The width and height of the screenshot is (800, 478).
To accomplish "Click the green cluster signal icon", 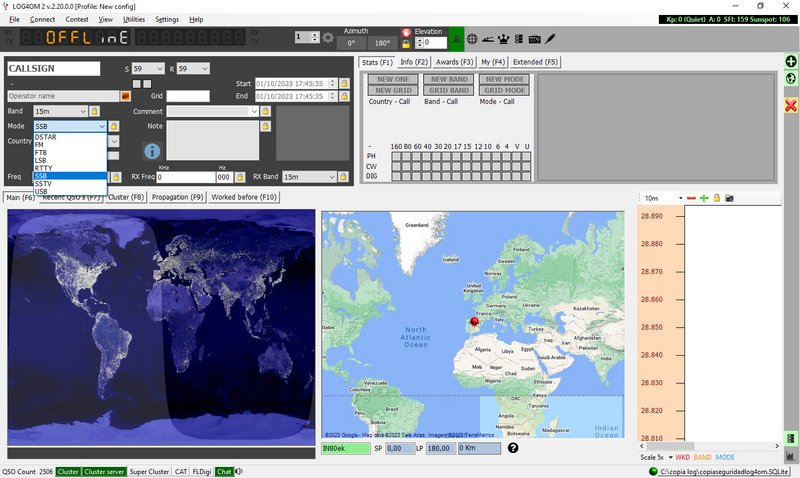I will [x=457, y=39].
